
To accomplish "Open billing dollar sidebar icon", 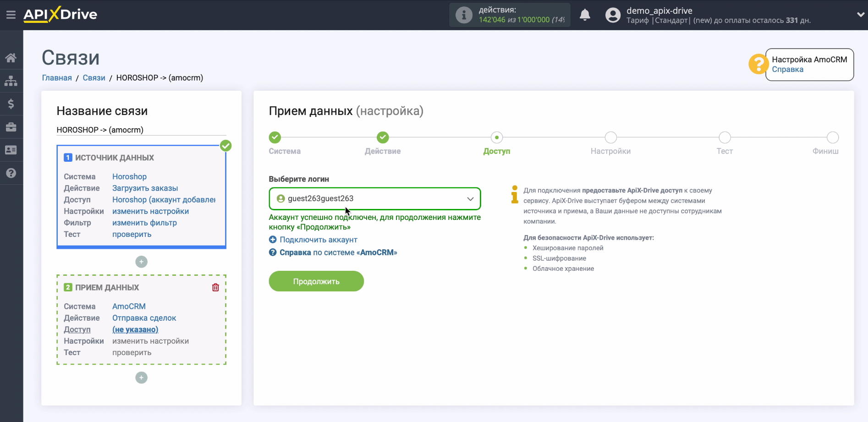I will pyautogui.click(x=11, y=104).
